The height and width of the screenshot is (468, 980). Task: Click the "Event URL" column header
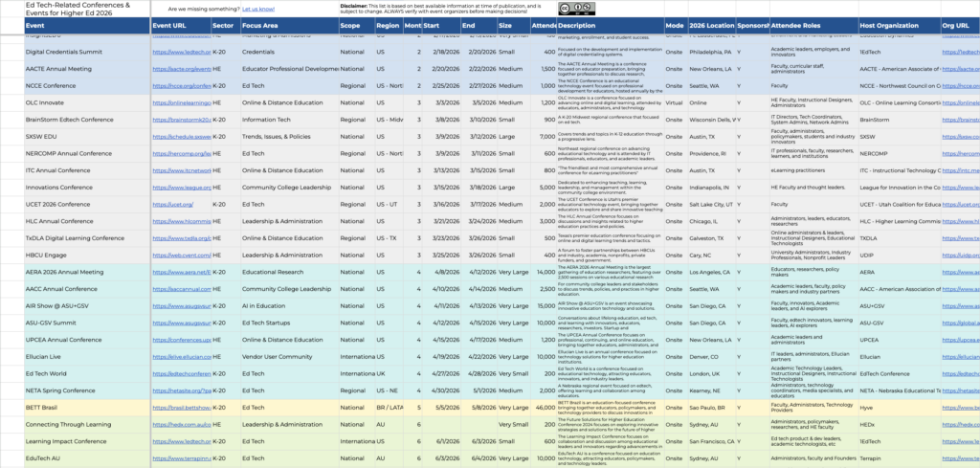169,25
